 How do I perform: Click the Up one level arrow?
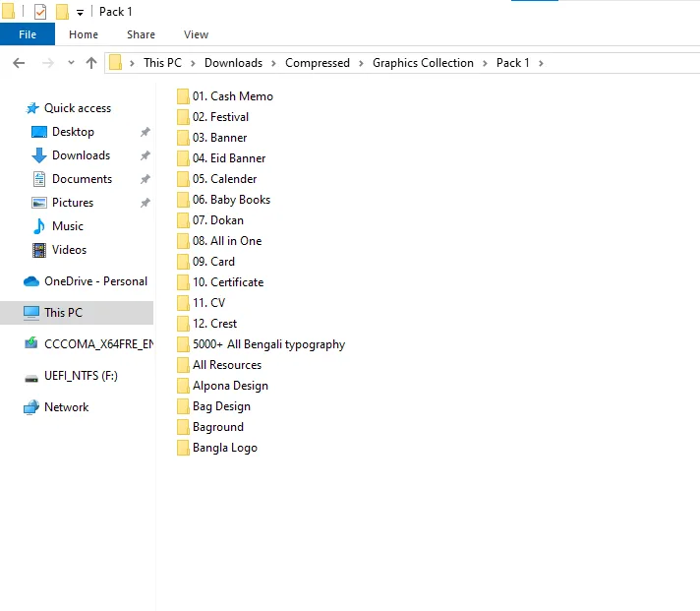coord(91,63)
